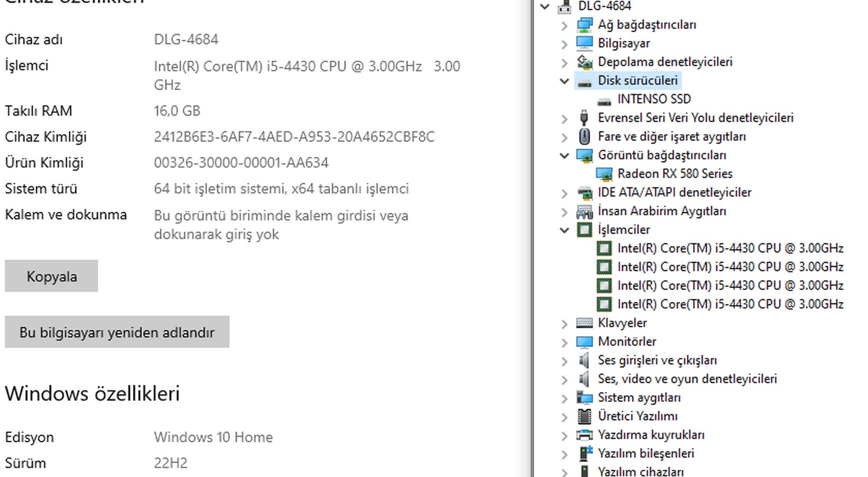
Task: Click the Klavyeler keyboard icon
Action: pos(584,323)
